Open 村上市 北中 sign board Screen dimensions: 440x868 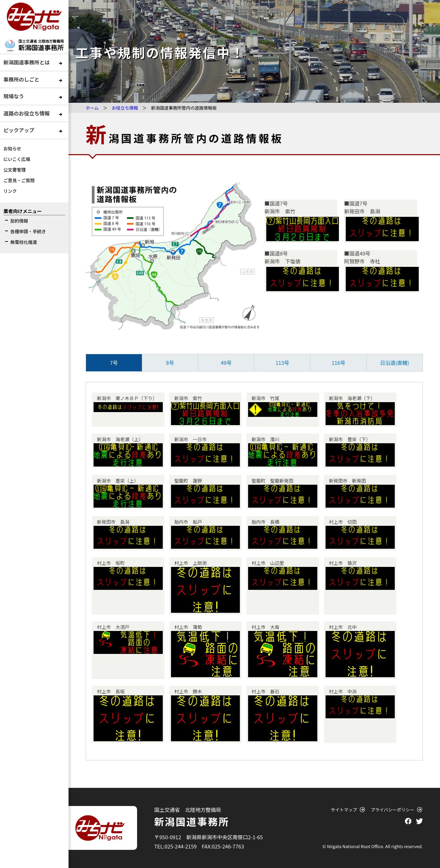point(360,654)
